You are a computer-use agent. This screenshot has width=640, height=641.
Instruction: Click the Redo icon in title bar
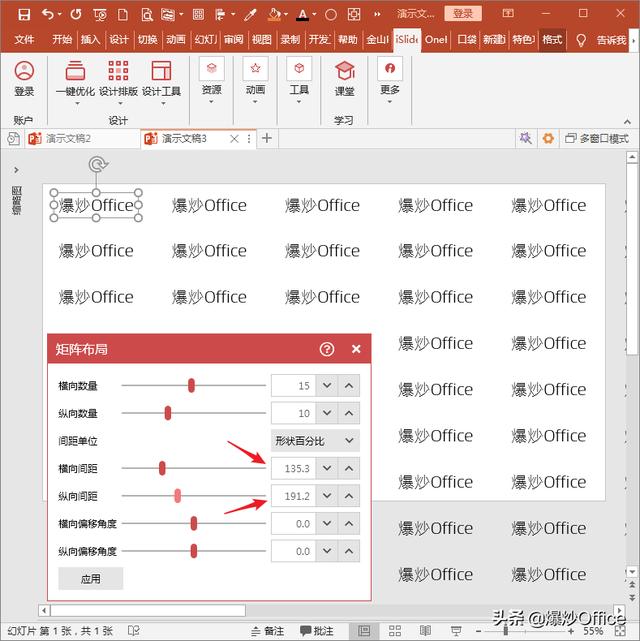click(x=76, y=15)
